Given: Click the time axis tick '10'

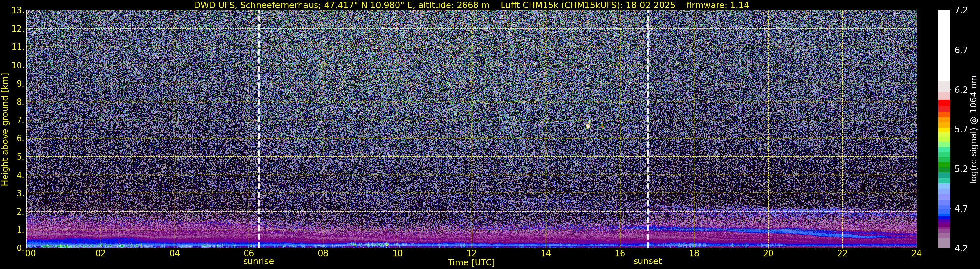Looking at the screenshot, I should pyautogui.click(x=397, y=253).
